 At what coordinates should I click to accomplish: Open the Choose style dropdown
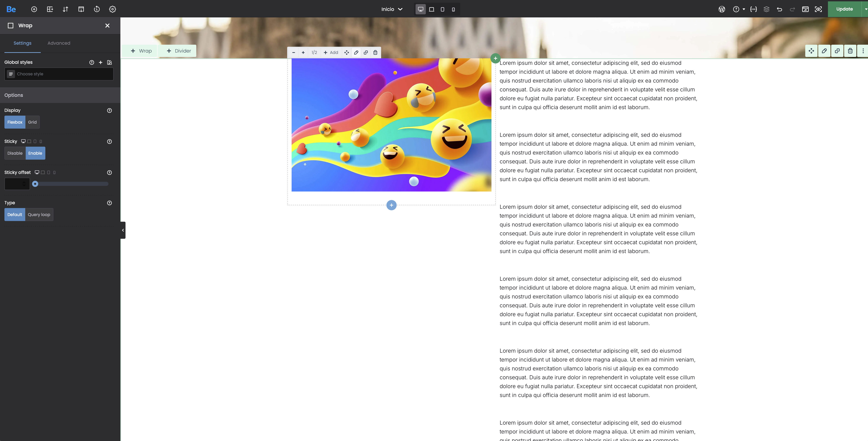(59, 74)
